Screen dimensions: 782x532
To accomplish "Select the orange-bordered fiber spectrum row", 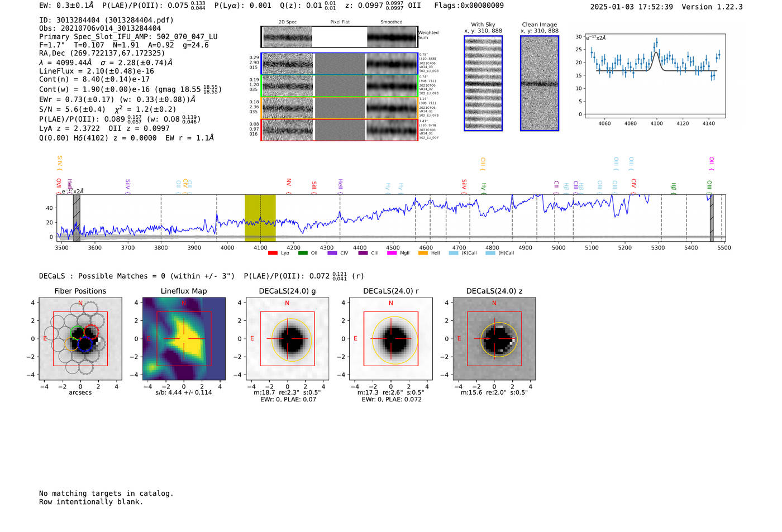I will 339,108.
